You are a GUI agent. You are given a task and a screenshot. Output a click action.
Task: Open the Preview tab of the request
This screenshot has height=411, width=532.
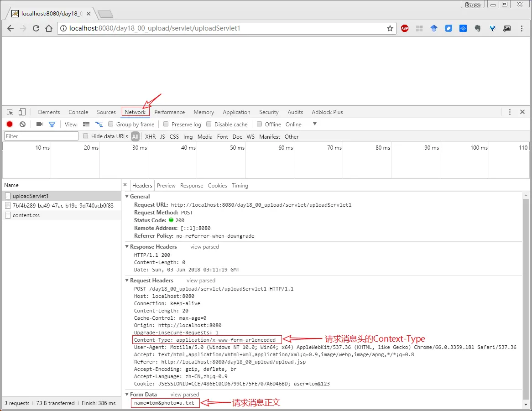(x=166, y=186)
